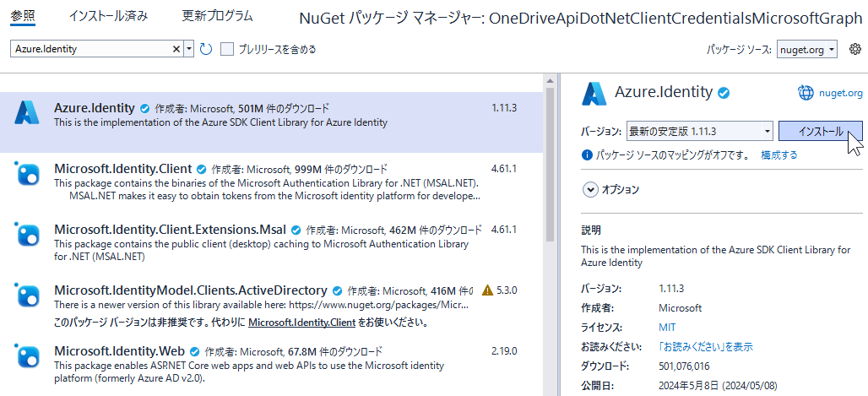Click version 4.61.1 in Microsoft.Identity.Client row
This screenshot has height=396, width=868.
coord(504,168)
